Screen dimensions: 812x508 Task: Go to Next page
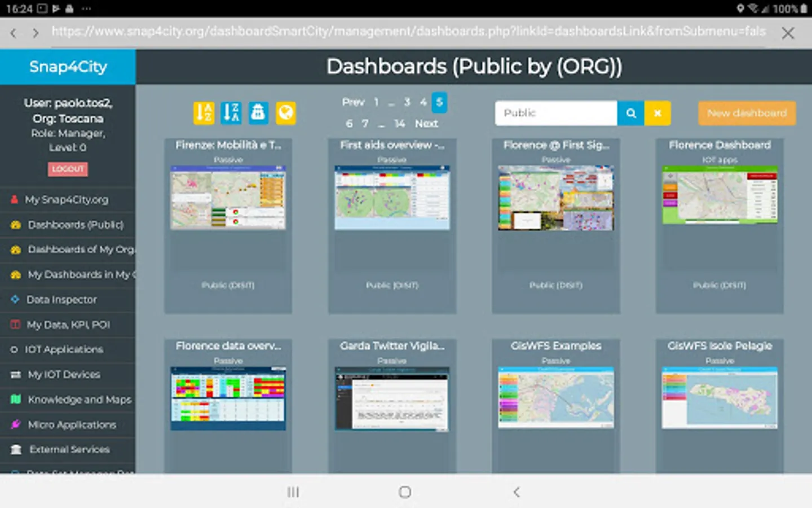[426, 124]
